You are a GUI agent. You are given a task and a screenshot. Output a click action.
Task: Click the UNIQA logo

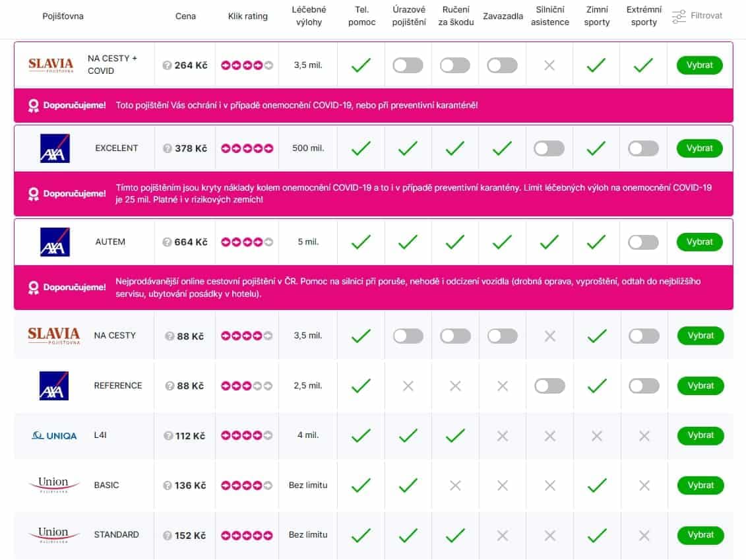[54, 436]
